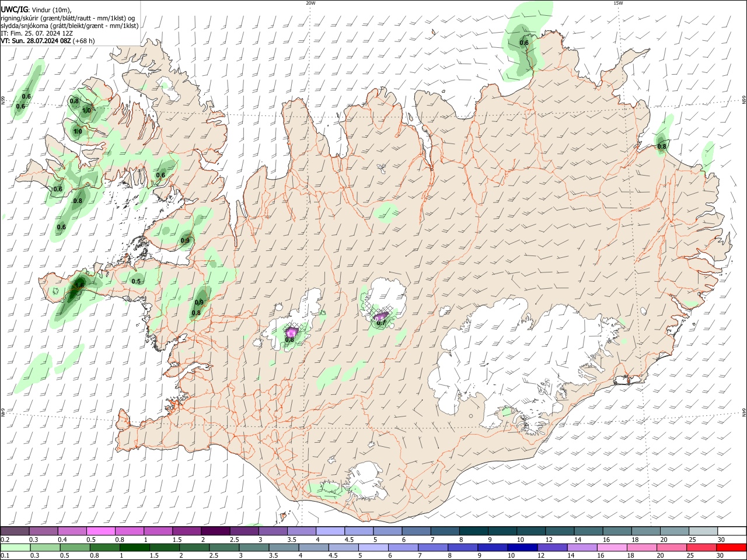
Task: Click the 'slydda/snjókoma' legend description line
Action: coord(69,26)
